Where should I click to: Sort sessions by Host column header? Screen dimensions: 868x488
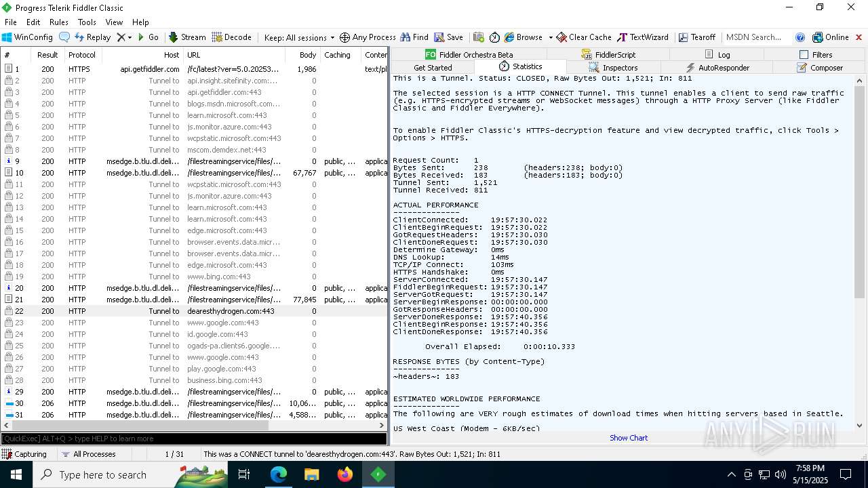click(142, 55)
